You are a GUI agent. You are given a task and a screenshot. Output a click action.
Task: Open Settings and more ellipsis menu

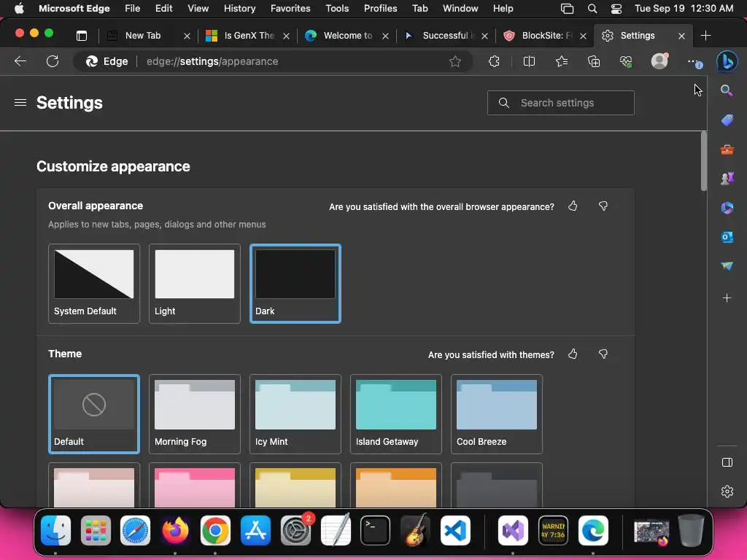[694, 62]
